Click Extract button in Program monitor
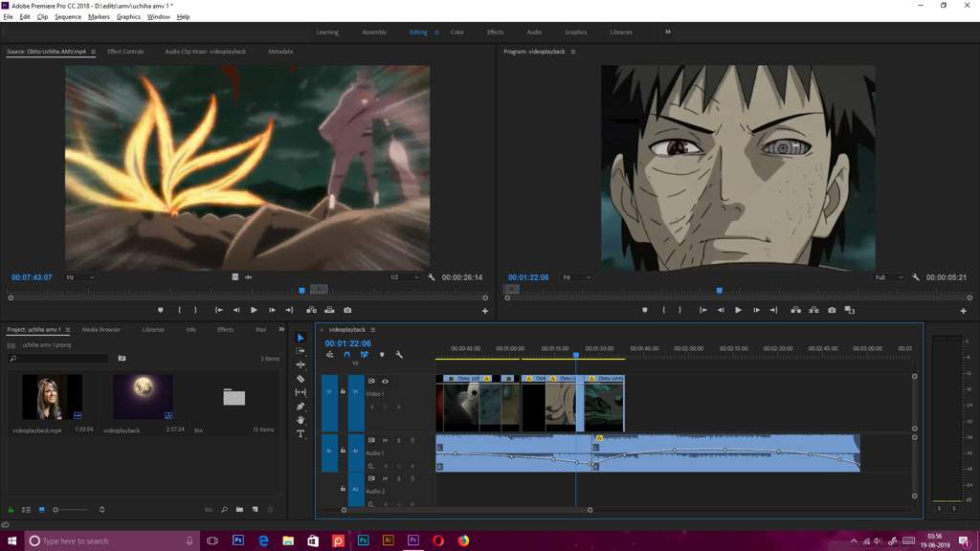Viewport: 980px width, 551px height. click(x=813, y=310)
